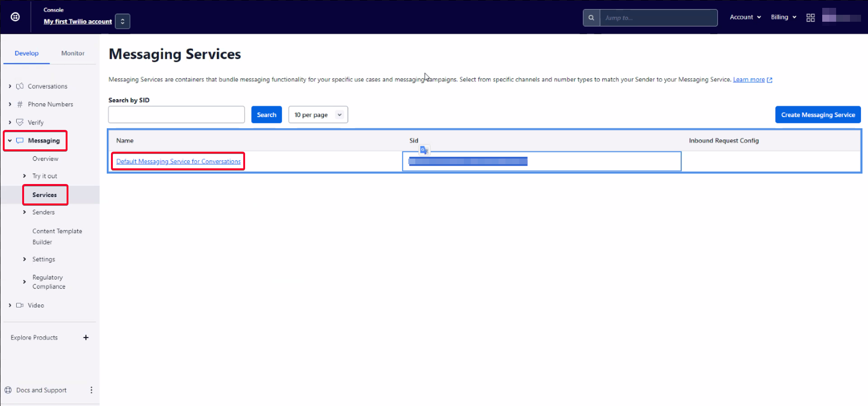Open the 10 per page dropdown
Screen dimensions: 868x406
click(x=318, y=115)
